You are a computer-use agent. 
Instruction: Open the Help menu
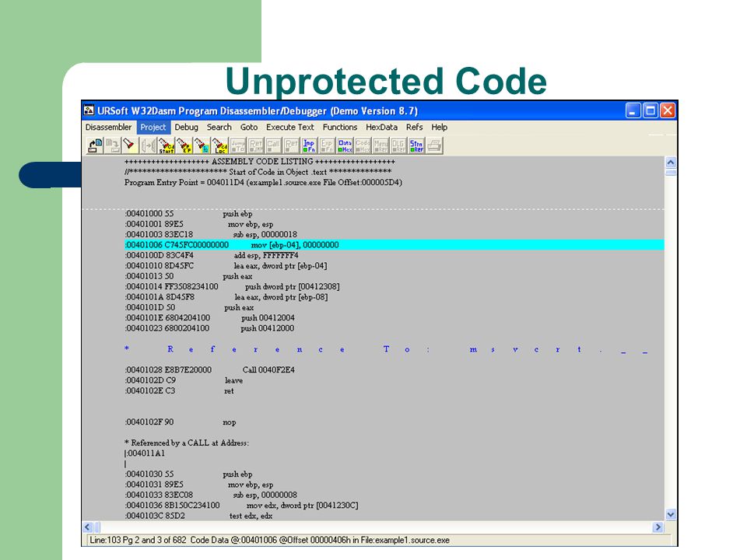tap(439, 127)
